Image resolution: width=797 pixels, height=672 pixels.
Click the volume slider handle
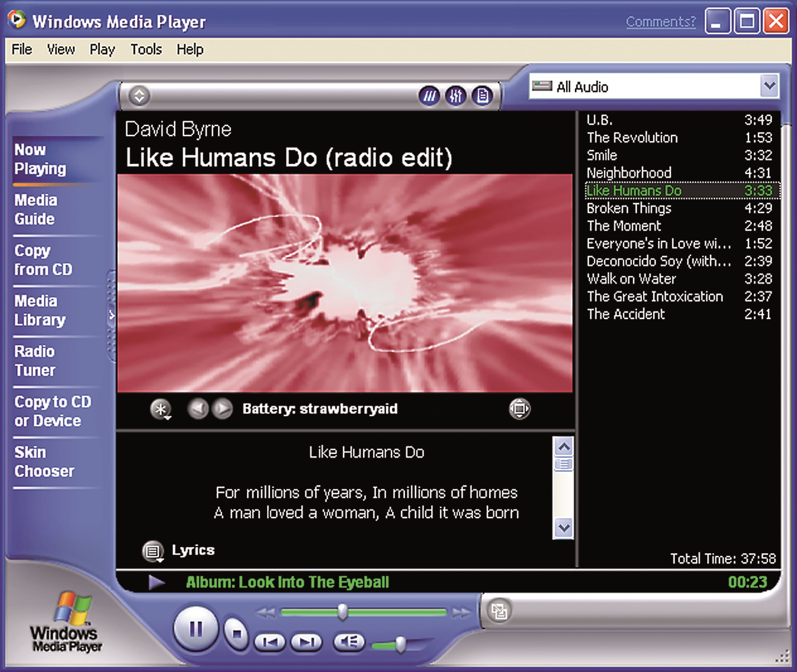[401, 644]
